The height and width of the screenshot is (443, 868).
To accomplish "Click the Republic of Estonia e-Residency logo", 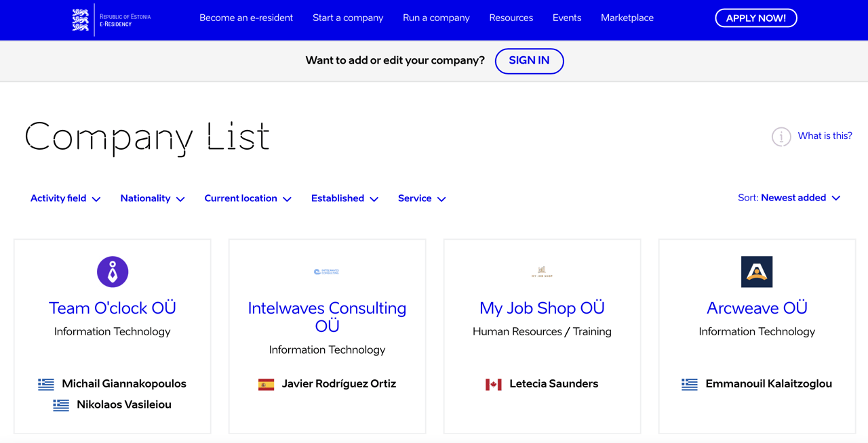I will tap(112, 20).
